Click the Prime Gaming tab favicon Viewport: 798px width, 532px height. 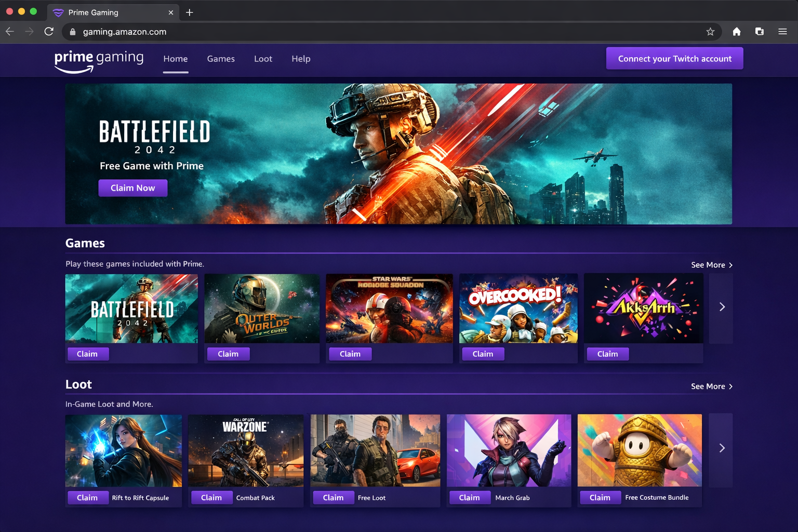(x=59, y=12)
